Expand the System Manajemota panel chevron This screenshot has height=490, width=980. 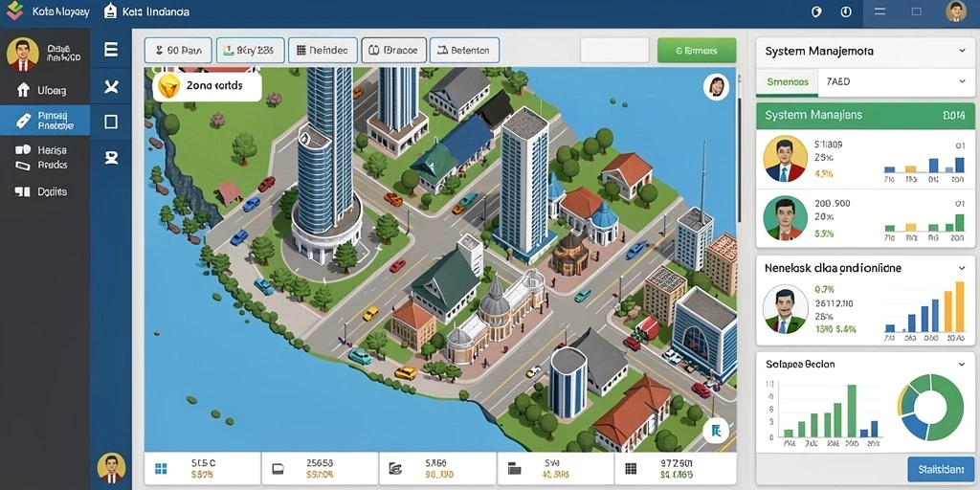pyautogui.click(x=963, y=51)
